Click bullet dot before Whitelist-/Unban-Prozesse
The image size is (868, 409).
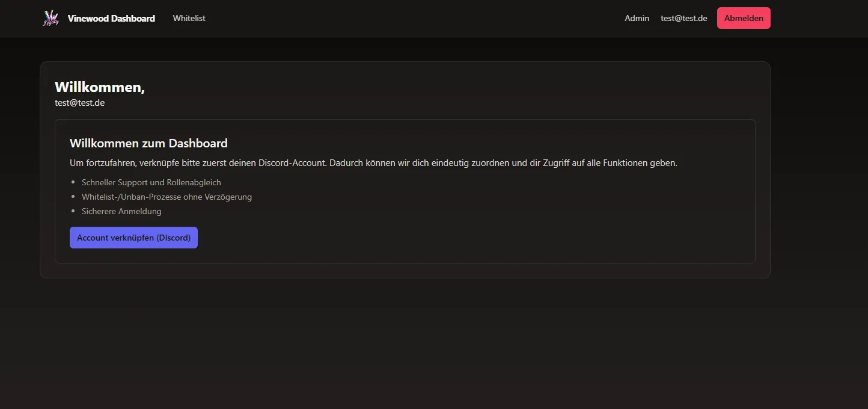pos(73,197)
